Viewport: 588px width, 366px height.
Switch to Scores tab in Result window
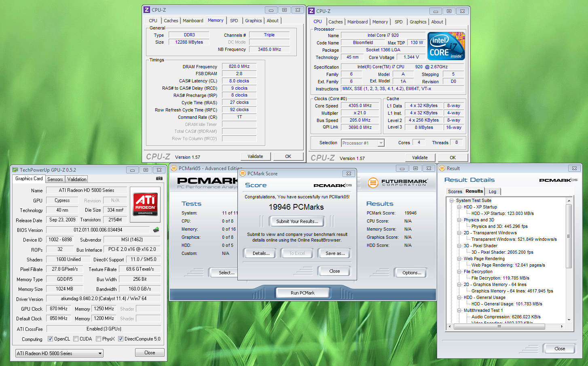[x=455, y=191]
